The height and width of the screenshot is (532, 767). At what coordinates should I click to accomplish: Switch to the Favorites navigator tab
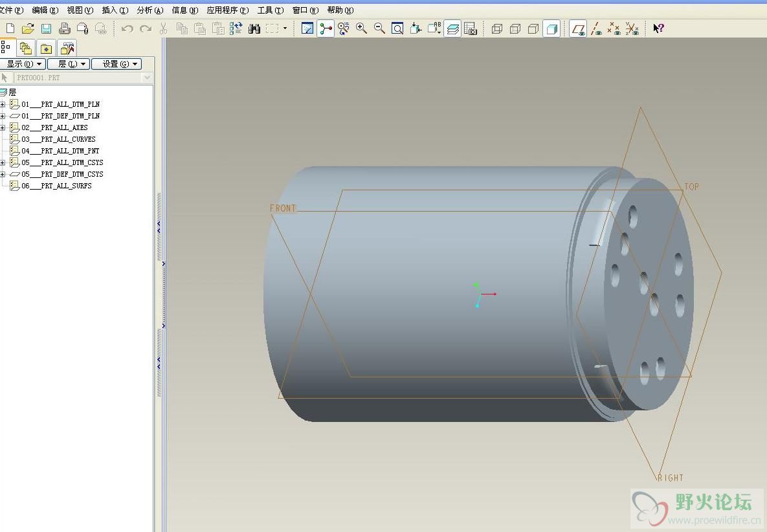point(47,48)
